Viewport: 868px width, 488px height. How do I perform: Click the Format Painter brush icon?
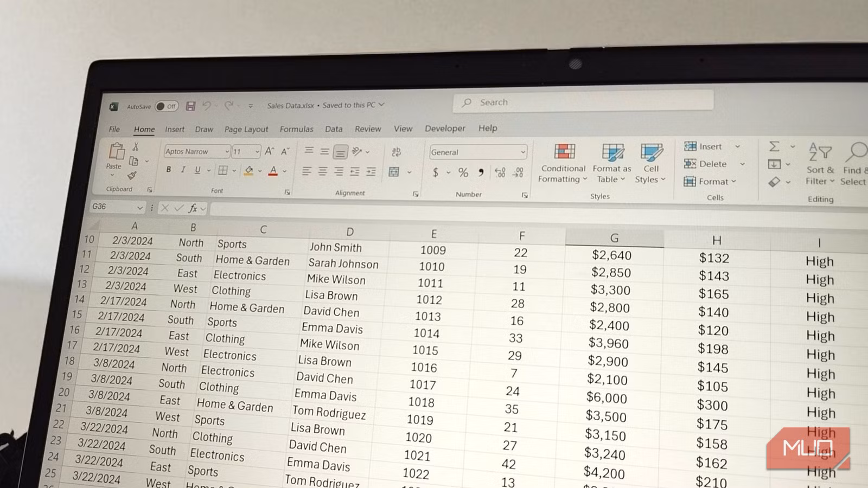132,176
